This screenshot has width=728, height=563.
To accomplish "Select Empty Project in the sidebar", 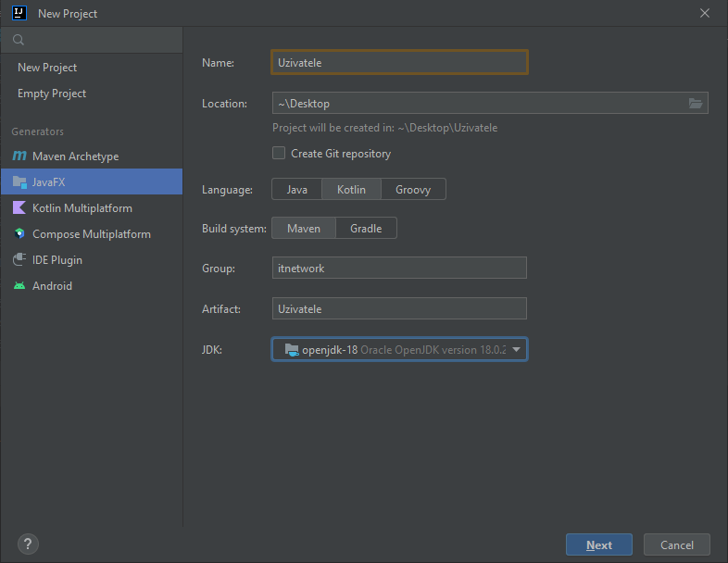I will [x=52, y=94].
